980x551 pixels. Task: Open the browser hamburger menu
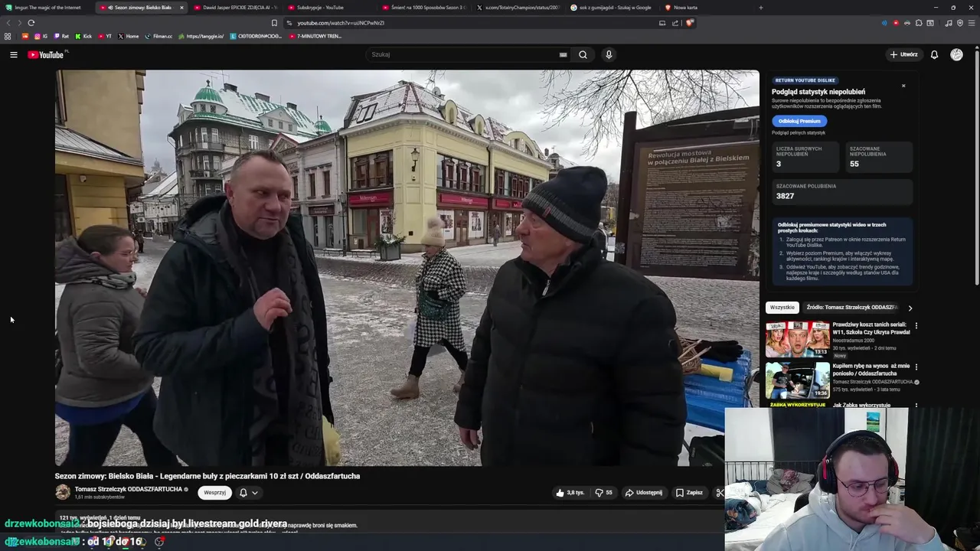point(972,23)
